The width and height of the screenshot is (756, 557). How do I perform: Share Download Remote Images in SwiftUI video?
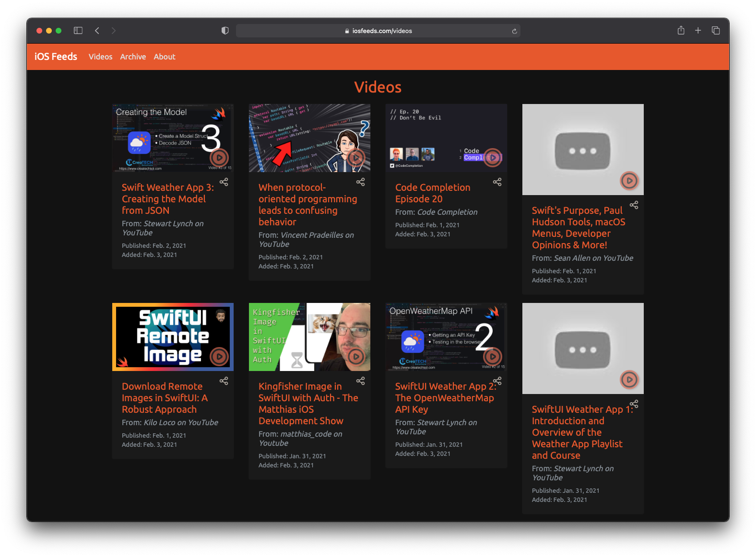224,381
